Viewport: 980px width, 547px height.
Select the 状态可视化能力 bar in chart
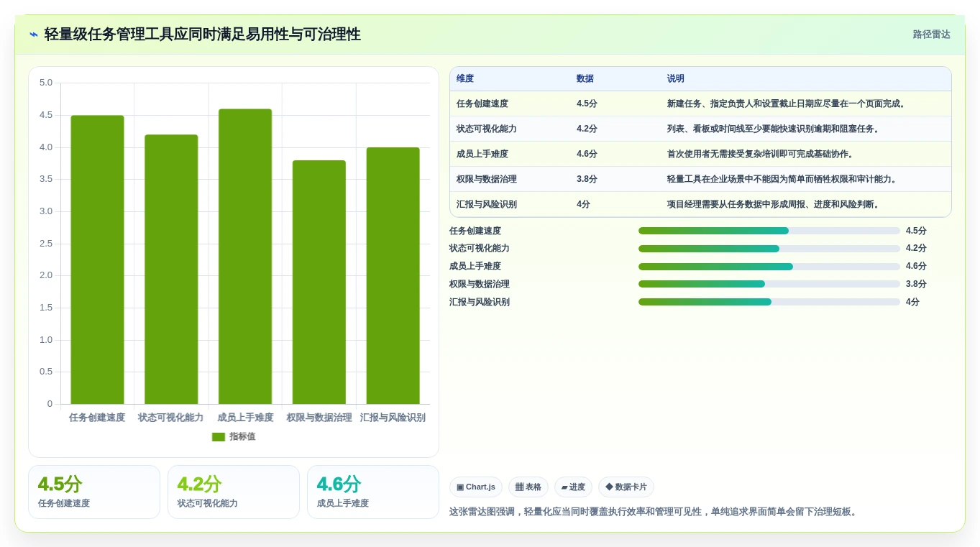[171, 270]
